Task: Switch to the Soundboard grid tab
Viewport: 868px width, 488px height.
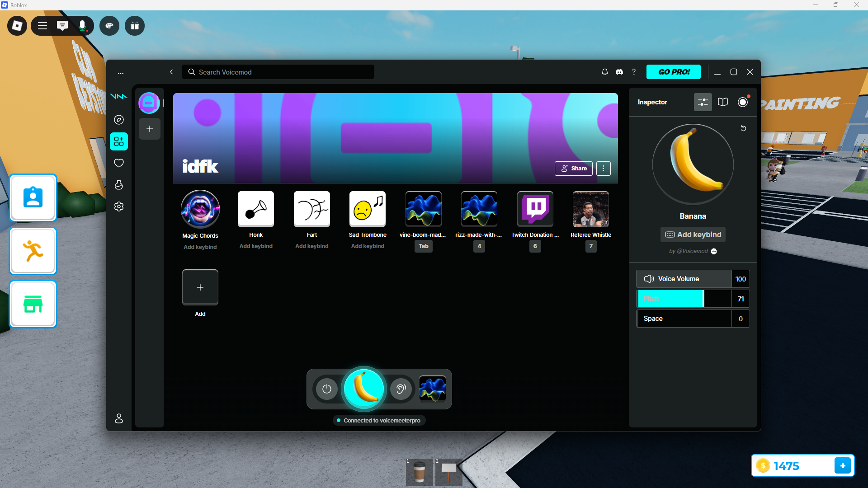Action: pos(119,141)
